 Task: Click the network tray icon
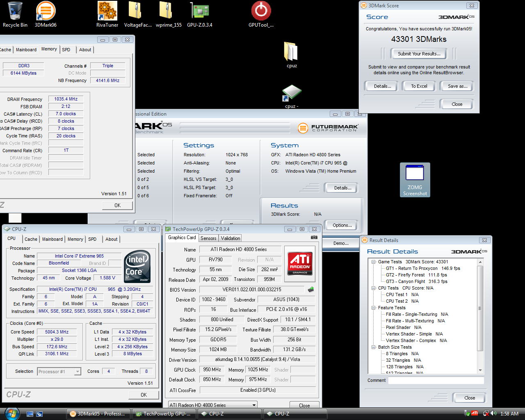[486, 413]
